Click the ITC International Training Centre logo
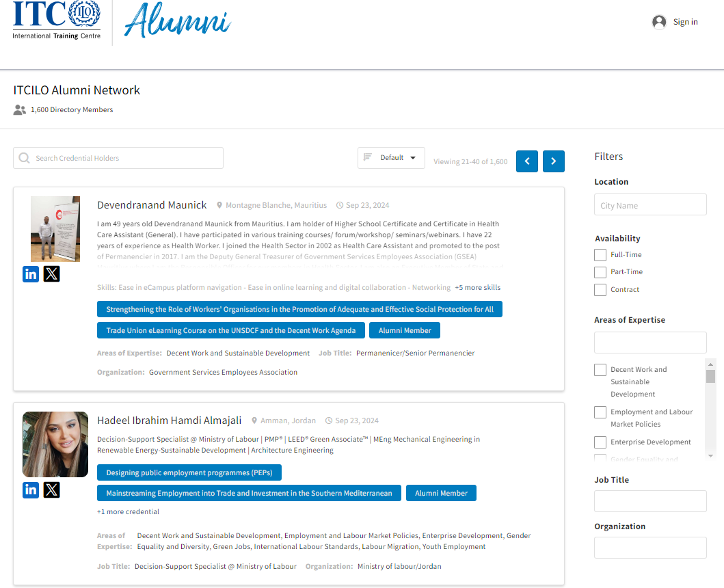This screenshot has height=588, width=724. (55, 21)
